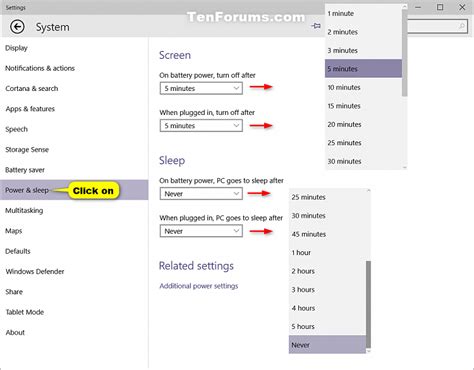This screenshot has height=370, width=474.
Task: Open the About page
Action: pyautogui.click(x=15, y=333)
